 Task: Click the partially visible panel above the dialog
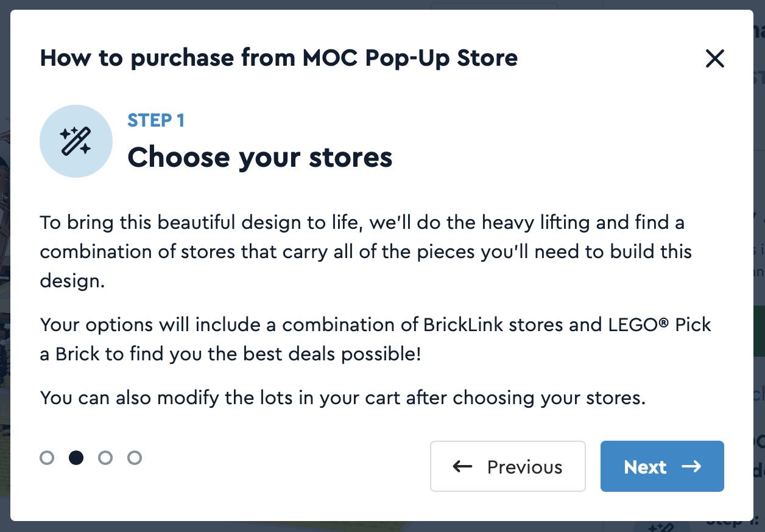(495, 5)
